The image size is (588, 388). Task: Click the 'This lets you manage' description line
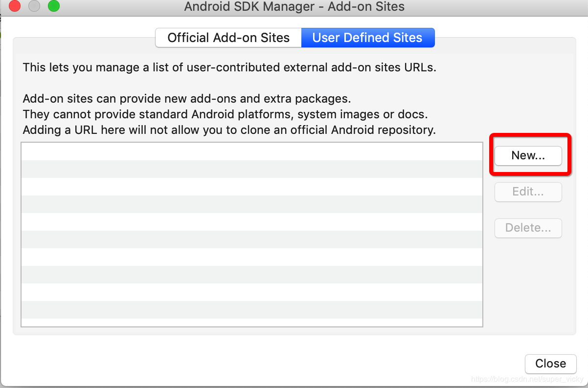tap(229, 67)
